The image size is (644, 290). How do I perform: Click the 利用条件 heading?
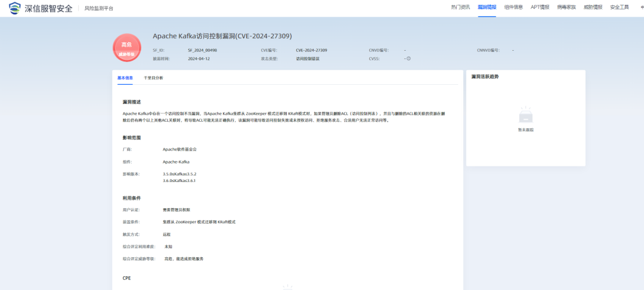pyautogui.click(x=132, y=198)
